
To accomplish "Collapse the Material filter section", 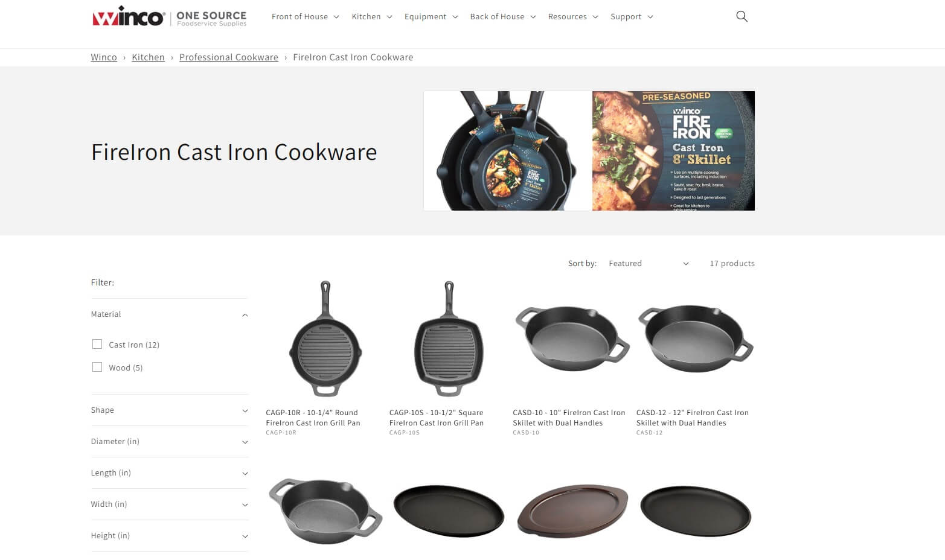I will coord(169,314).
